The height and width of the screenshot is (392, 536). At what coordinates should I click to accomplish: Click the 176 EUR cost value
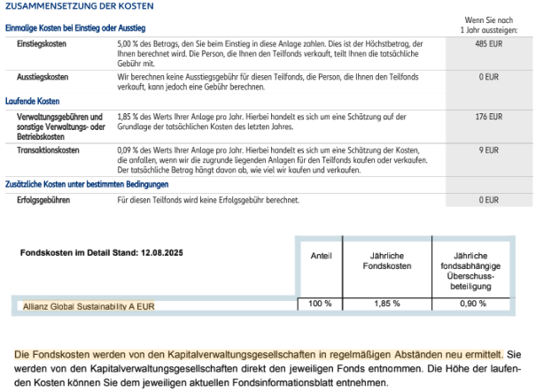click(488, 116)
